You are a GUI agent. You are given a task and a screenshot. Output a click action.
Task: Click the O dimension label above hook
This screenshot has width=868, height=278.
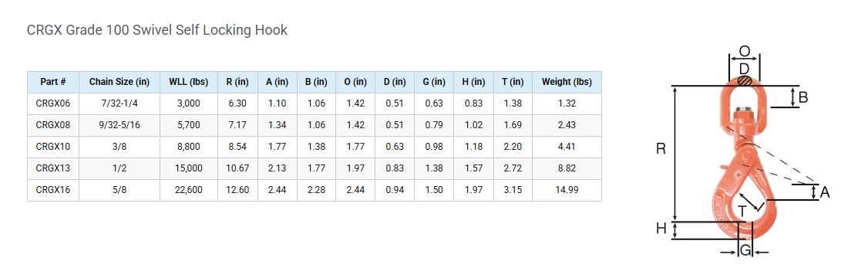tap(745, 52)
